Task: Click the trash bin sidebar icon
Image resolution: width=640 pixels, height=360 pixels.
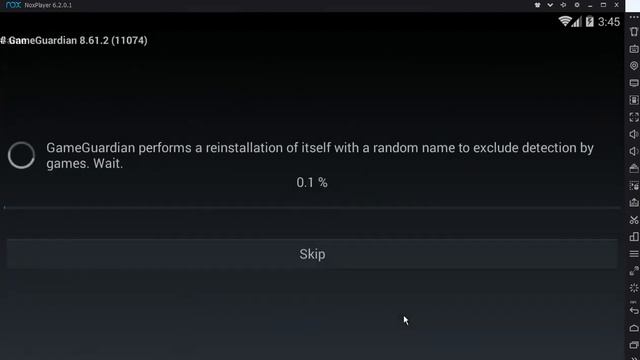Action: (x=633, y=31)
